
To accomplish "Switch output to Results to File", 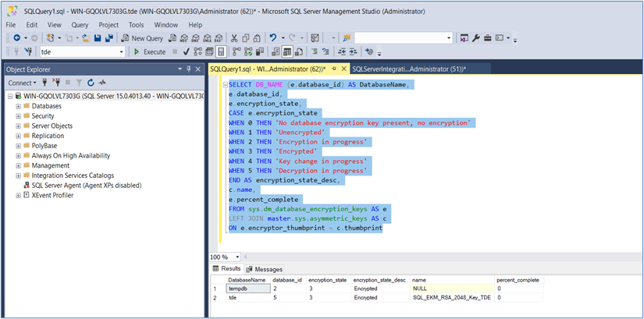I will tap(299, 51).
